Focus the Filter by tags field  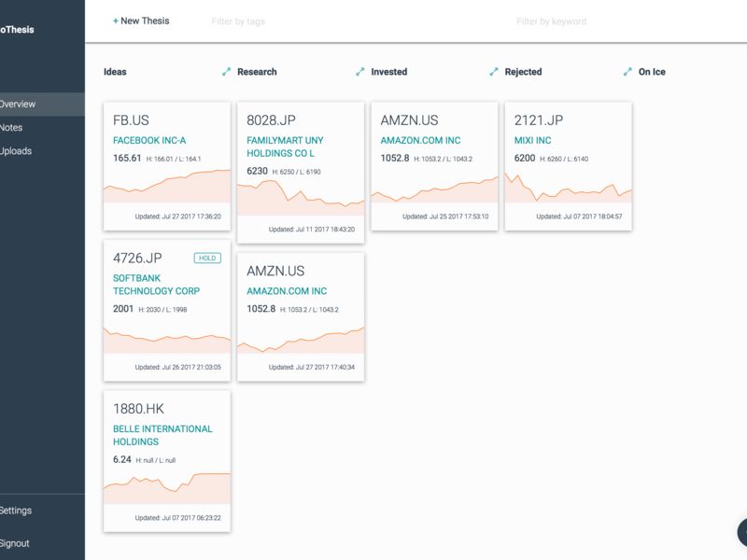tap(238, 21)
